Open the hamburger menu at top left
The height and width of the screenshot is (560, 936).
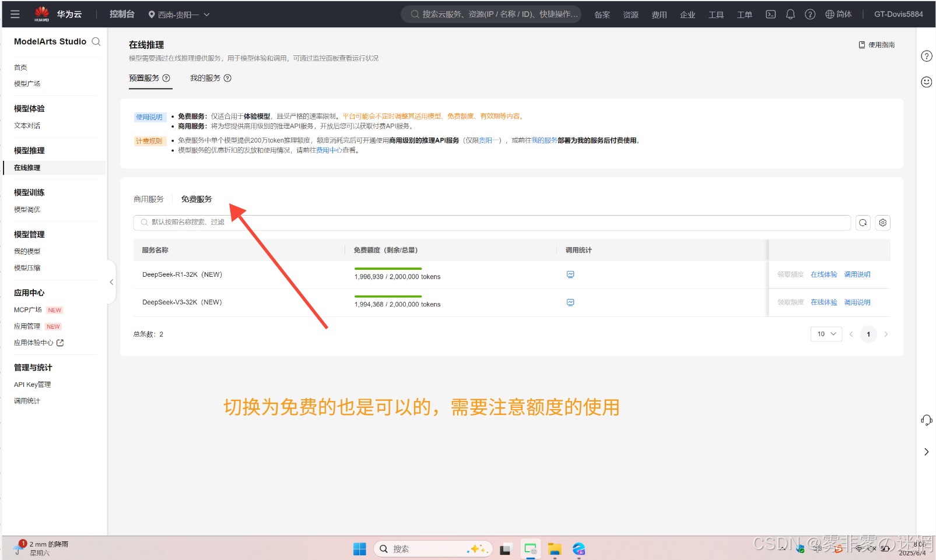click(x=15, y=14)
